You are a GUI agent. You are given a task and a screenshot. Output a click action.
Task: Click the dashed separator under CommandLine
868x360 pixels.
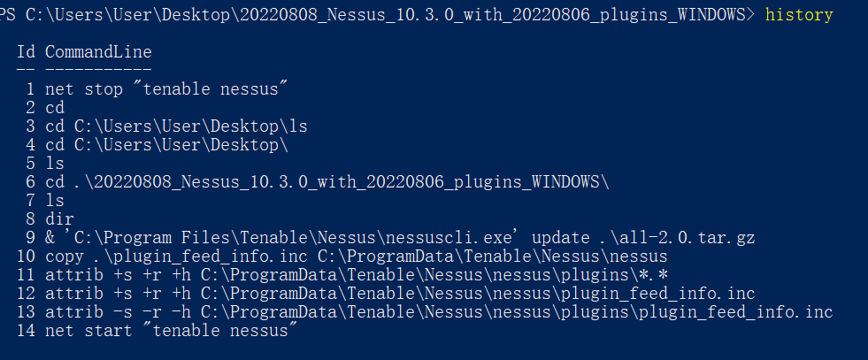pos(98,69)
